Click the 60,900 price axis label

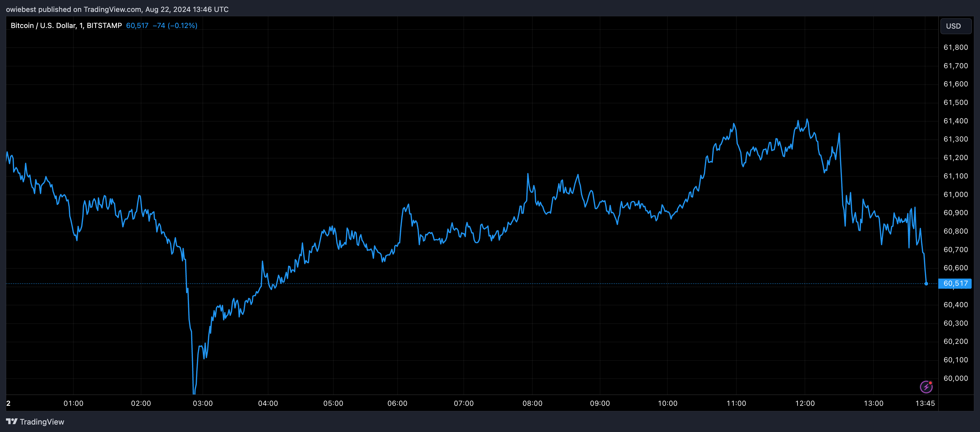pyautogui.click(x=956, y=213)
